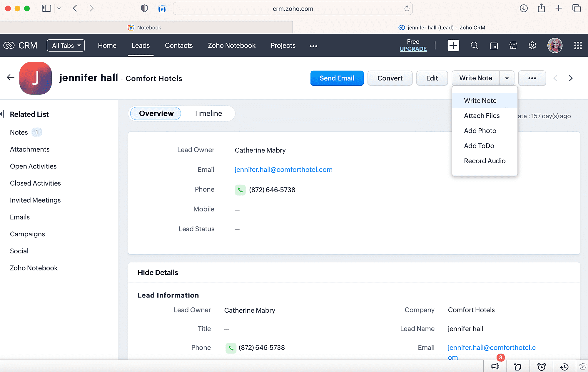Choose Record Audio menu option
Image resolution: width=588 pixels, height=372 pixels.
pyautogui.click(x=485, y=161)
